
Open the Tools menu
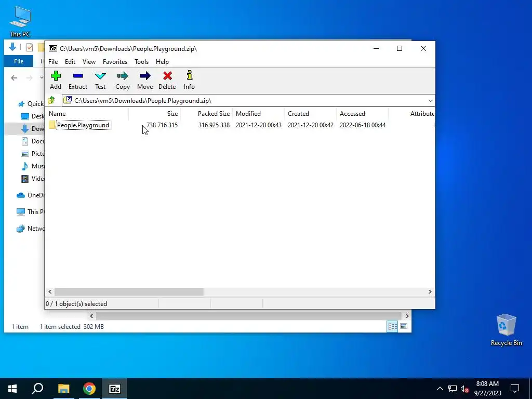[x=141, y=62]
